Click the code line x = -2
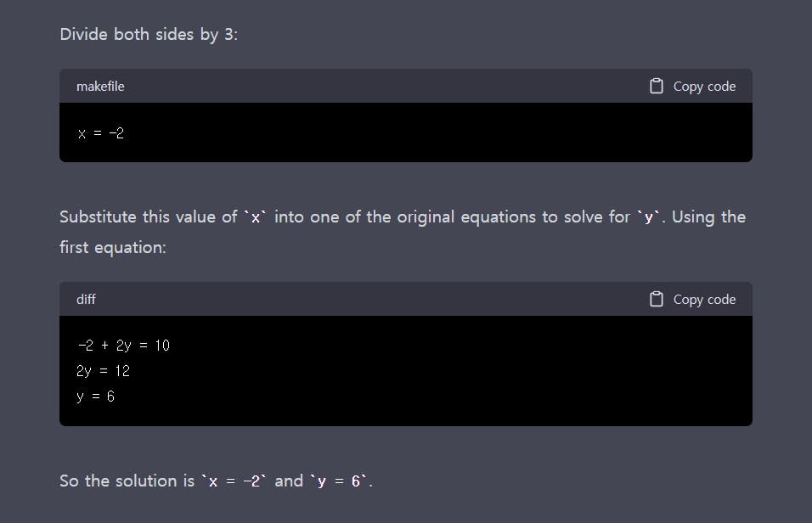Viewport: 812px width, 523px height. tap(101, 133)
